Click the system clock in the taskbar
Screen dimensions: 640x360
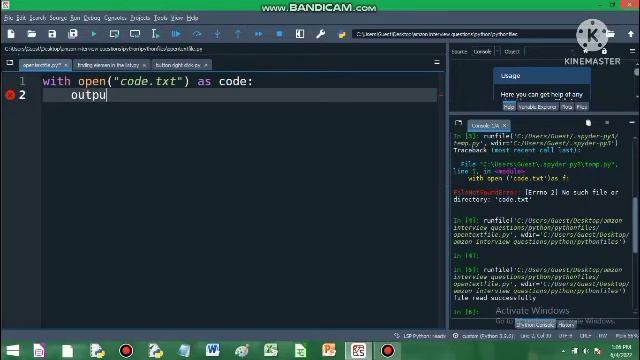(621, 351)
